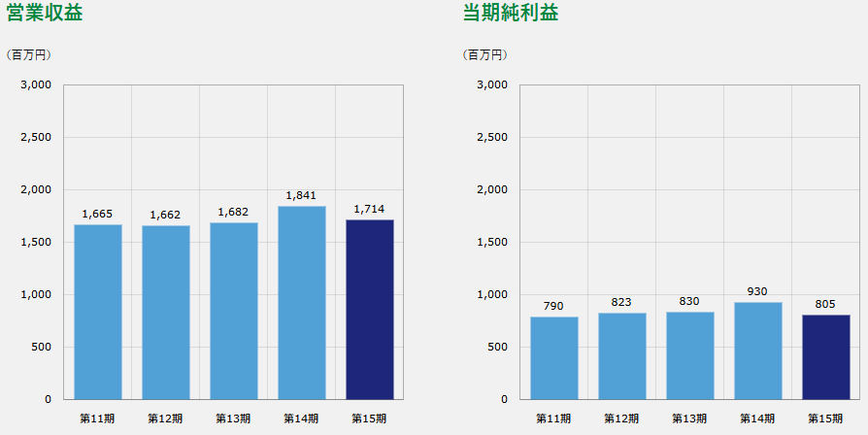Click the 第13期 bar in 営業収益 chart
Image resolution: width=868 pixels, height=435 pixels.
pyautogui.click(x=234, y=311)
